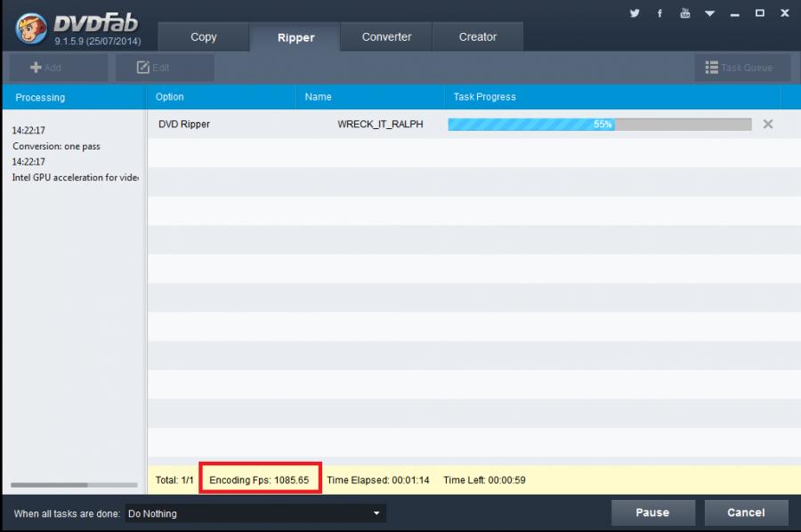Expand the title bar dropdown arrow menu

click(709, 13)
